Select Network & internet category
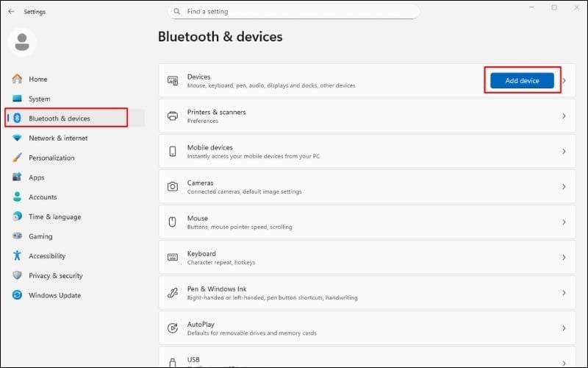The image size is (588, 368). [58, 138]
